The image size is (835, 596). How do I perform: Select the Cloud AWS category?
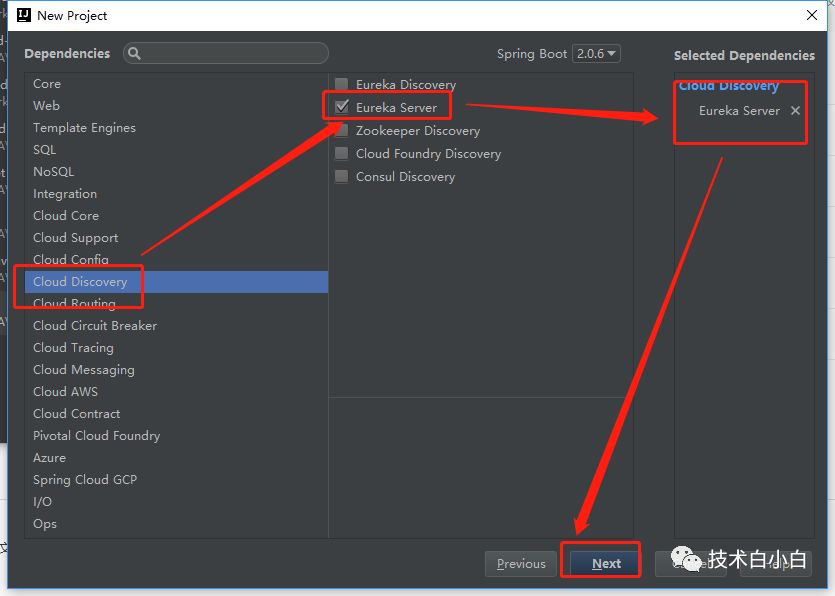pos(176,391)
